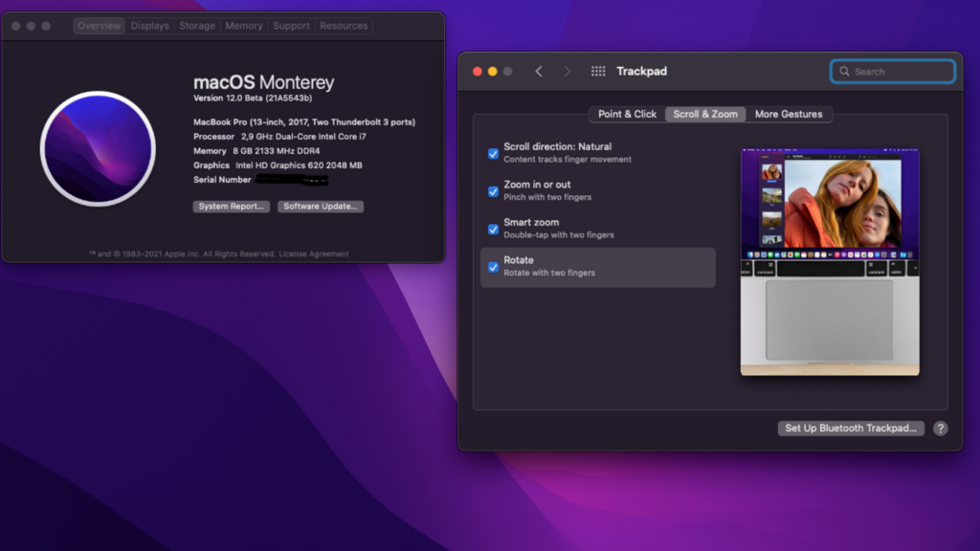
Task: Focus the Search field in Trackpad
Action: [900, 72]
